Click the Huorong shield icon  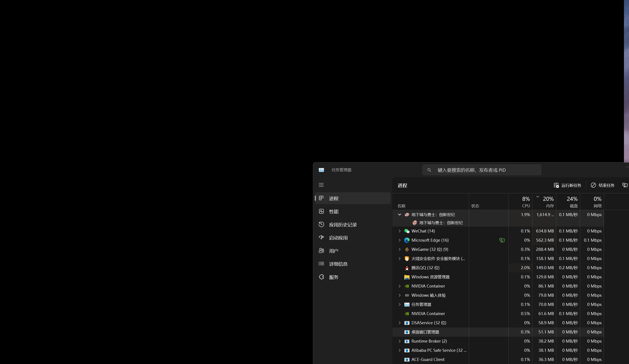(x=406, y=258)
